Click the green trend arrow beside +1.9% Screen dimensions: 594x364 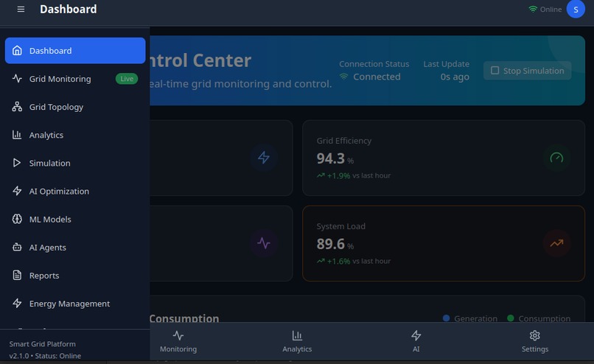pyautogui.click(x=321, y=175)
